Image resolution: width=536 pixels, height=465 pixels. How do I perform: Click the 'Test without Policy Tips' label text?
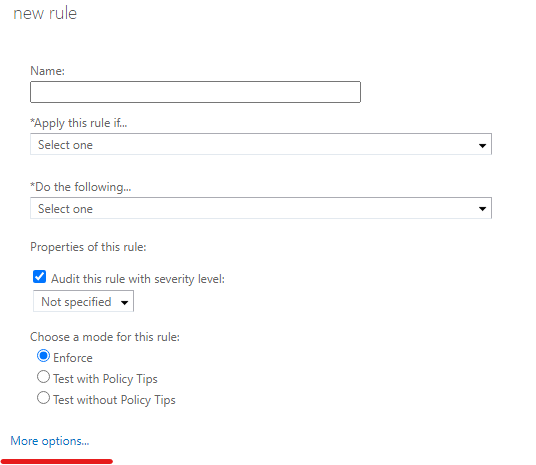[x=114, y=400]
